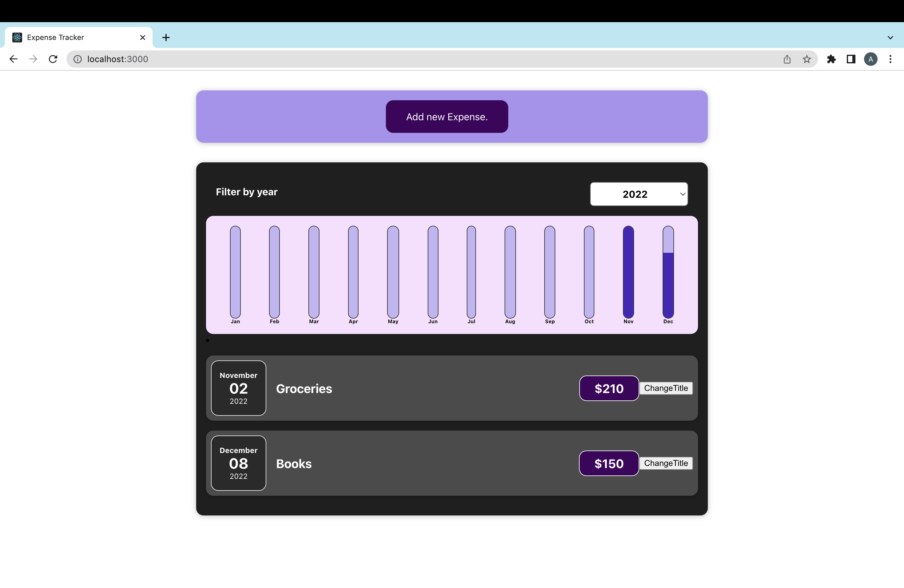Click the $150 price badge

coord(609,463)
